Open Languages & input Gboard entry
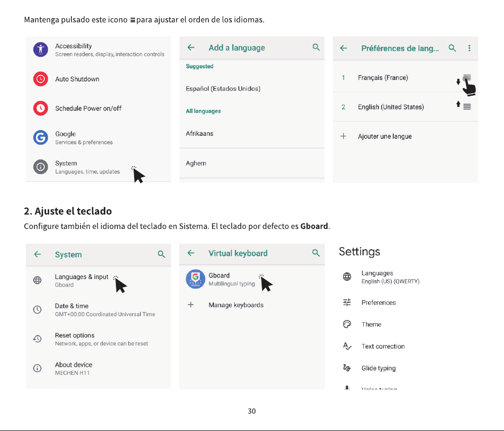 [98, 281]
